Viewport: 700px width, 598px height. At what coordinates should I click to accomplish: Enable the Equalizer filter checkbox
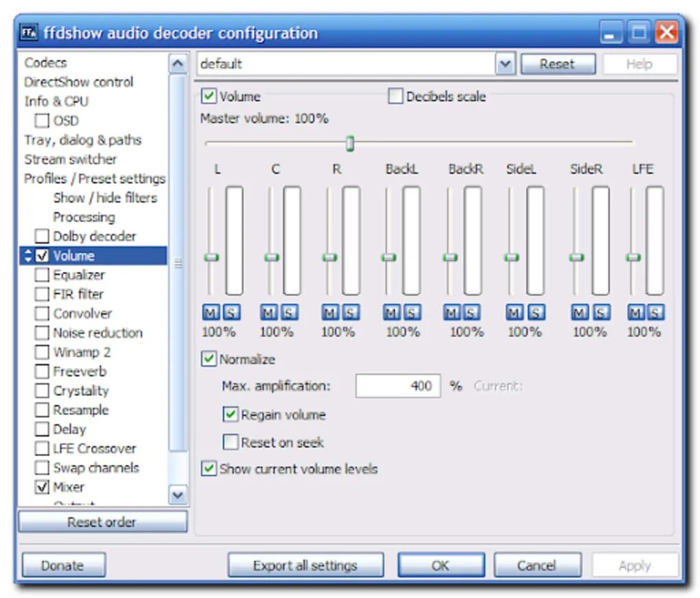tap(42, 275)
